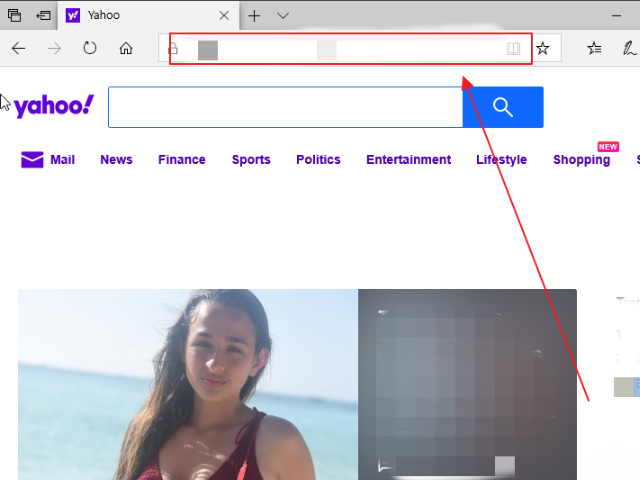
Task: Go to the browser Home page
Action: click(126, 48)
